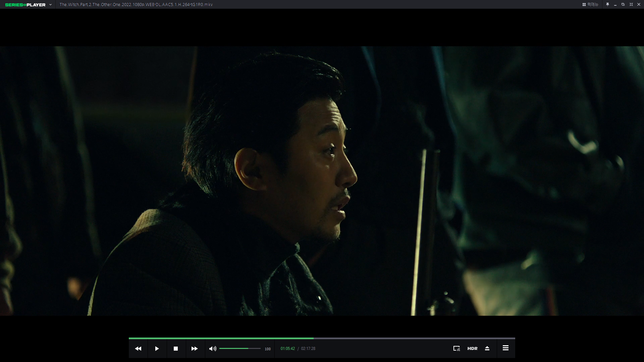The height and width of the screenshot is (362, 644).
Task: Open the screen cast icon
Action: pos(457,349)
